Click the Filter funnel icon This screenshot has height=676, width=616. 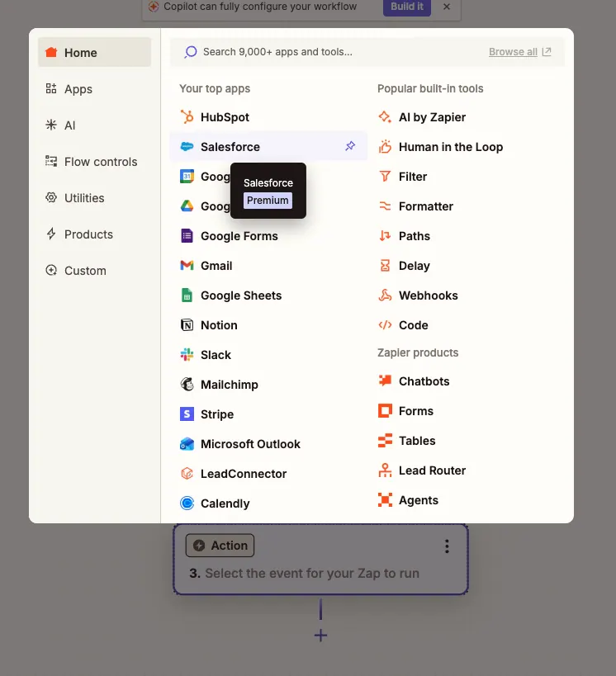tap(385, 177)
